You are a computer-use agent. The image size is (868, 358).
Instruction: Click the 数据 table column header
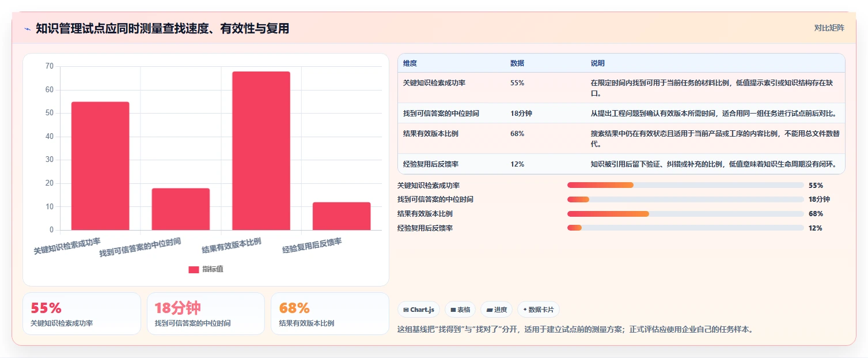[x=517, y=63]
